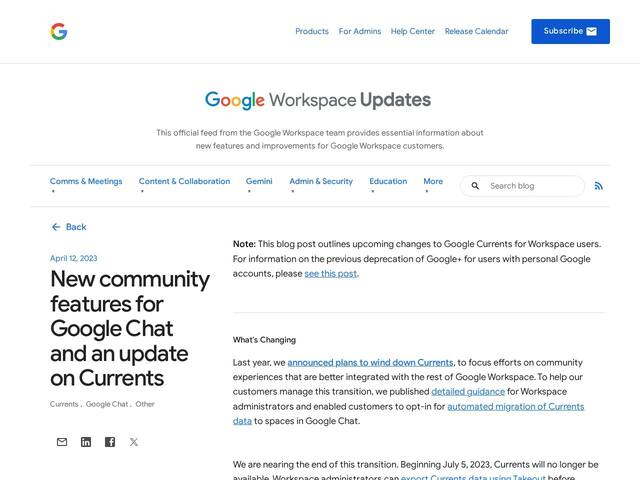This screenshot has height=480, width=640.
Task: Expand the Content & Collaboration menu
Action: (184, 181)
